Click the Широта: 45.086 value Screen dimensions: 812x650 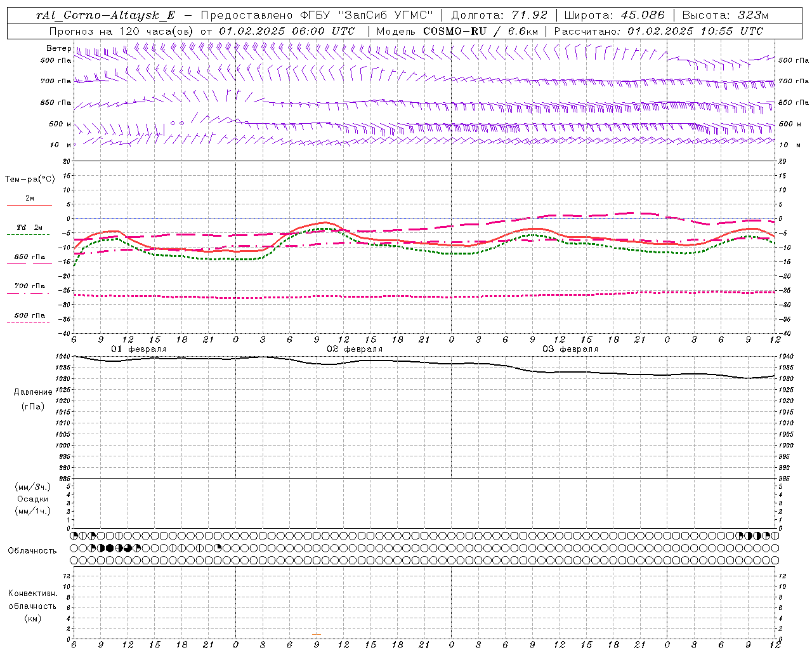[x=614, y=15]
